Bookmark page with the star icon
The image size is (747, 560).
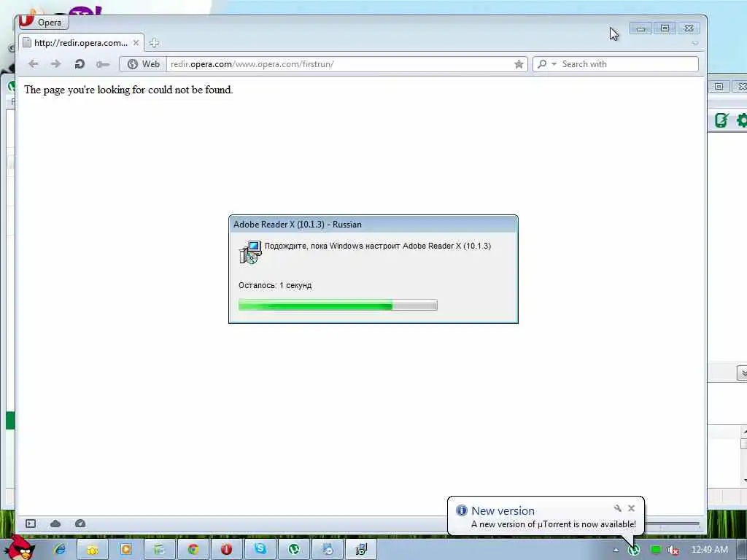[x=519, y=64]
